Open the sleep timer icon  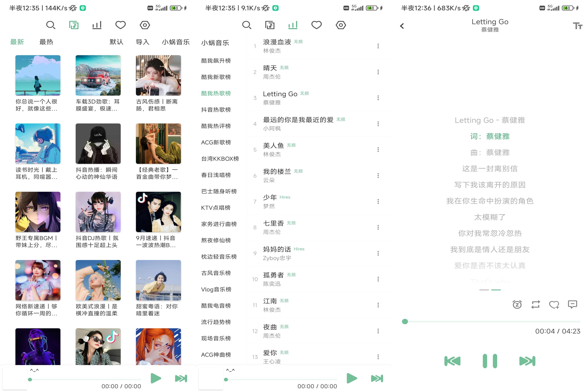coord(517,304)
